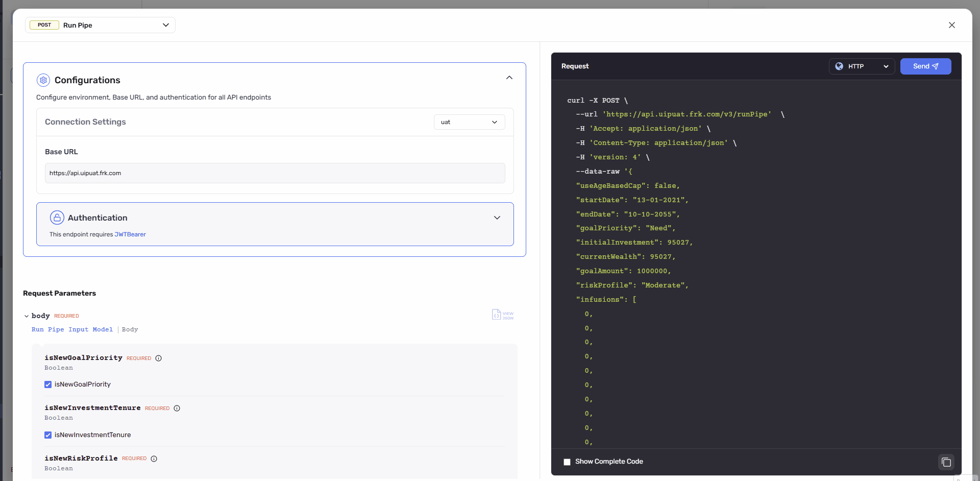
Task: Click the Base URL input field
Action: pyautogui.click(x=275, y=173)
